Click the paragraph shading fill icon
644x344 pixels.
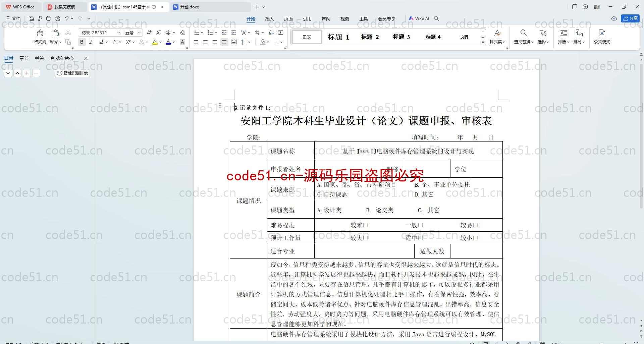click(263, 42)
